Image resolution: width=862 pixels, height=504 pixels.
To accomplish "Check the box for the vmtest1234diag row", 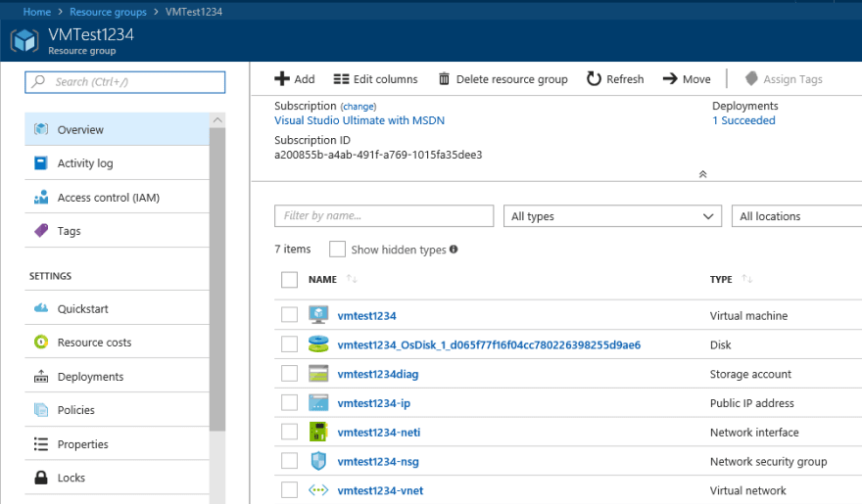I will click(x=289, y=373).
